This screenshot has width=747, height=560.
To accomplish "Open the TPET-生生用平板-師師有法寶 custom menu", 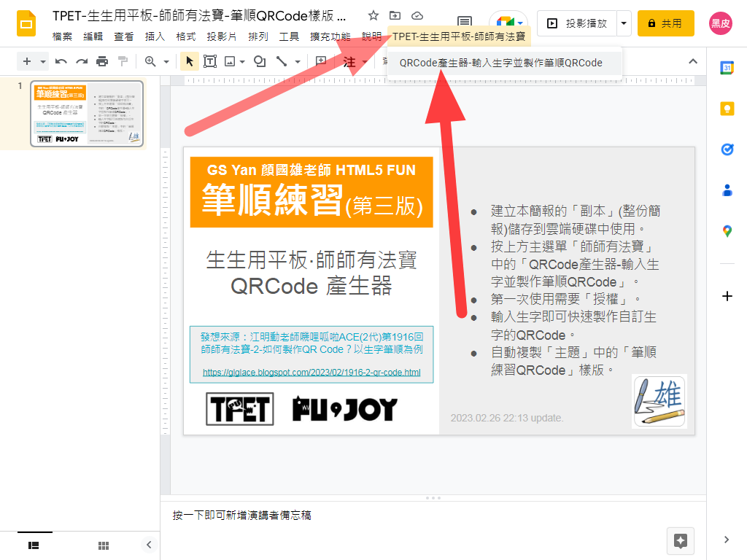I will [459, 36].
